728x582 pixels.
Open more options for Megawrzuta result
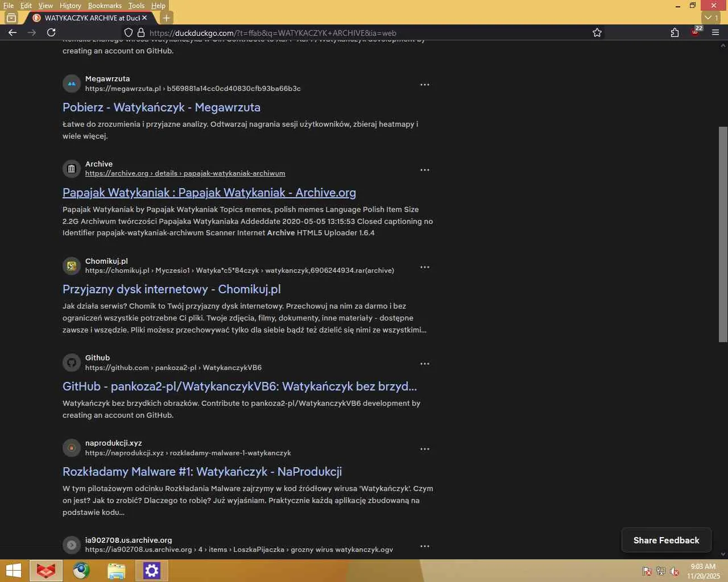click(x=425, y=85)
